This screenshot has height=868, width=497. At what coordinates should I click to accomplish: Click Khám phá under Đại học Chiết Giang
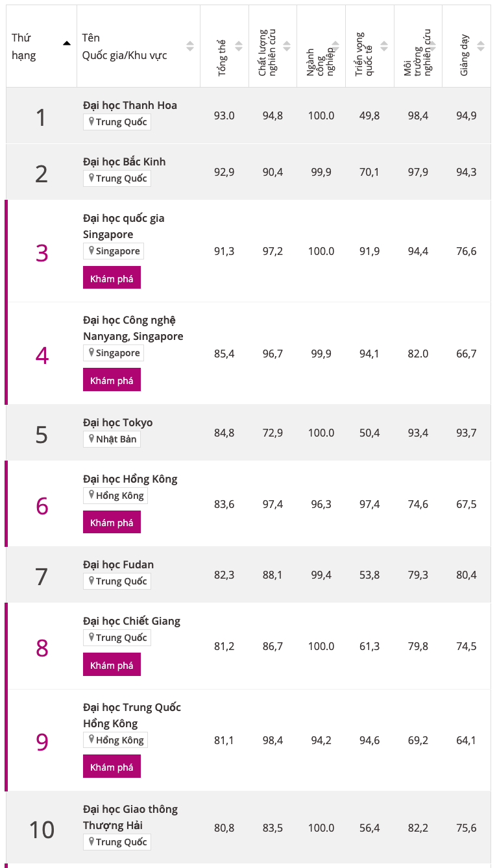(112, 664)
